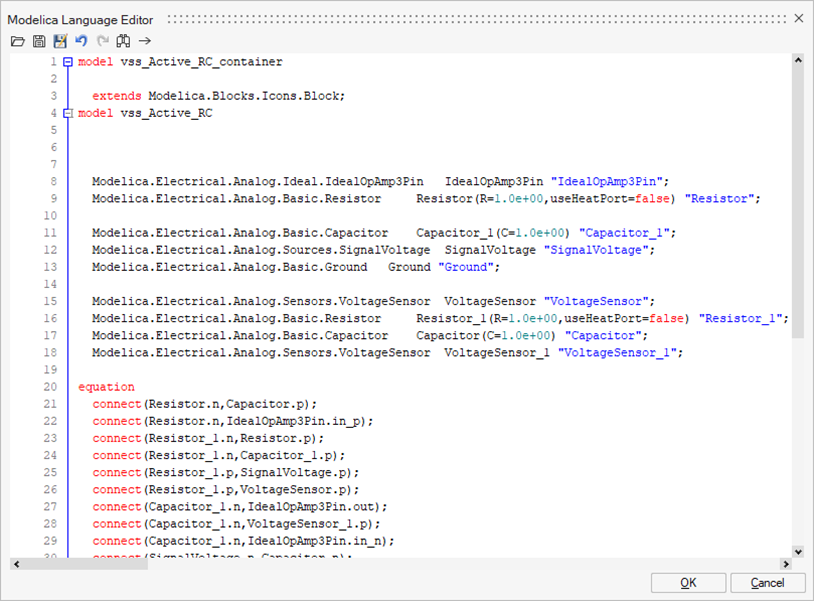Collapse the vss_Active_RC model fold on line 4
814x601 pixels.
pyautogui.click(x=67, y=113)
